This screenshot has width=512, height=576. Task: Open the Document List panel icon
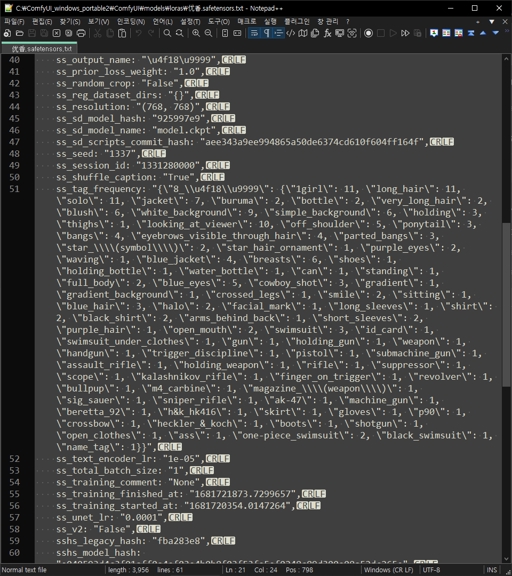[x=315, y=33]
